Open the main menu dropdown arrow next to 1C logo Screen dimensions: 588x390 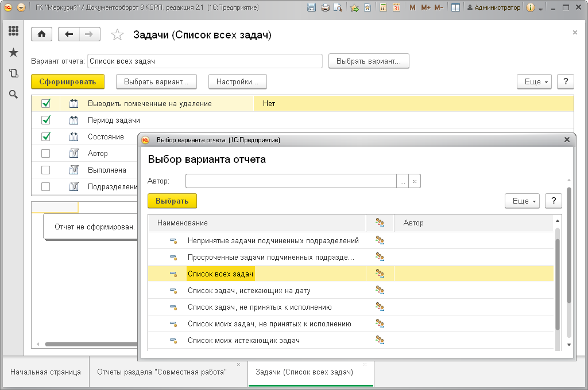point(21,7)
